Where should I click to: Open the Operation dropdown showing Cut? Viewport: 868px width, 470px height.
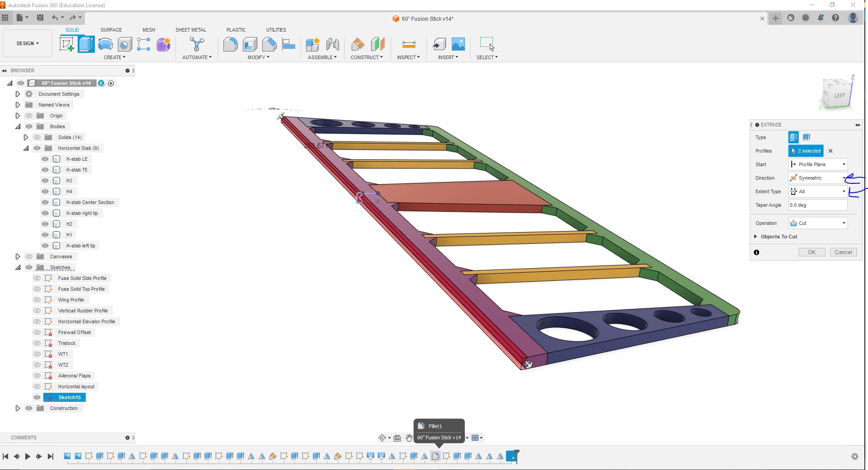pyautogui.click(x=817, y=223)
